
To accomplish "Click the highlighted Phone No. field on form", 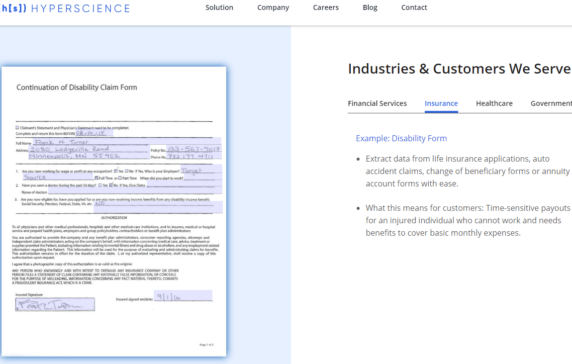I will (193, 156).
